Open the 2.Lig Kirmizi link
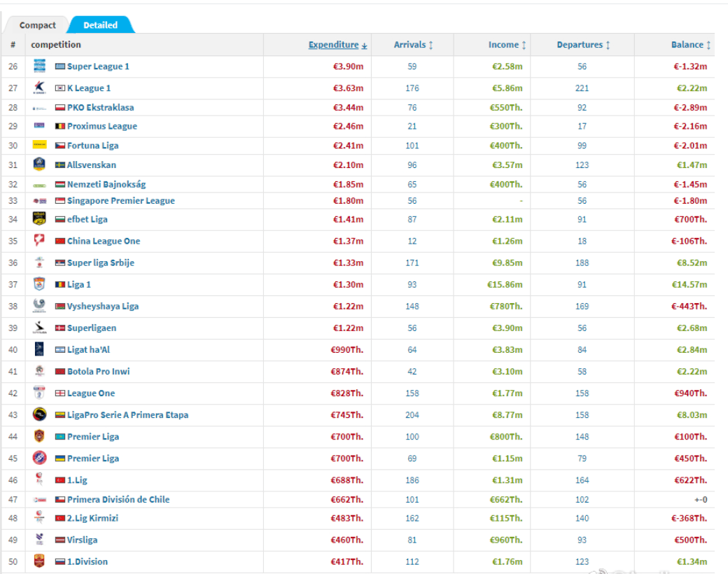Viewport: 728px width, 574px height. click(x=93, y=518)
